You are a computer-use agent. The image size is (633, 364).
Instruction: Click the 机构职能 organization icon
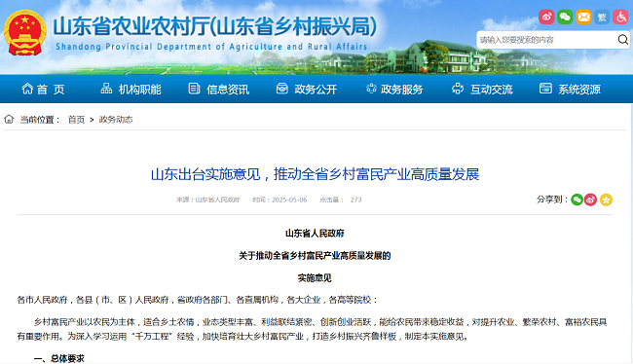click(106, 89)
